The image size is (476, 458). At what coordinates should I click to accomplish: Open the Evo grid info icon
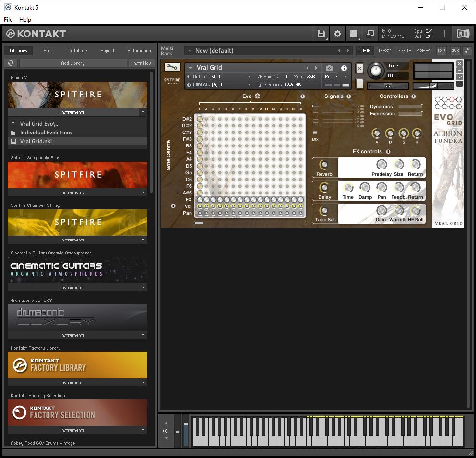click(x=303, y=96)
